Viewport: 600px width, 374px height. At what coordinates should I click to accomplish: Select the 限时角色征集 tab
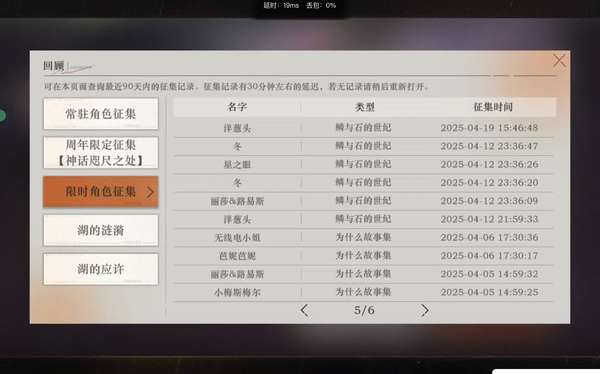point(101,192)
